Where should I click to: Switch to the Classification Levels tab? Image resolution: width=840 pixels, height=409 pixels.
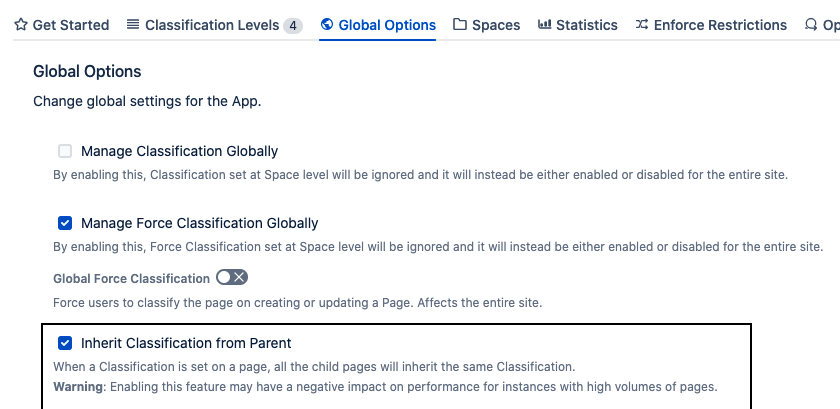point(212,25)
